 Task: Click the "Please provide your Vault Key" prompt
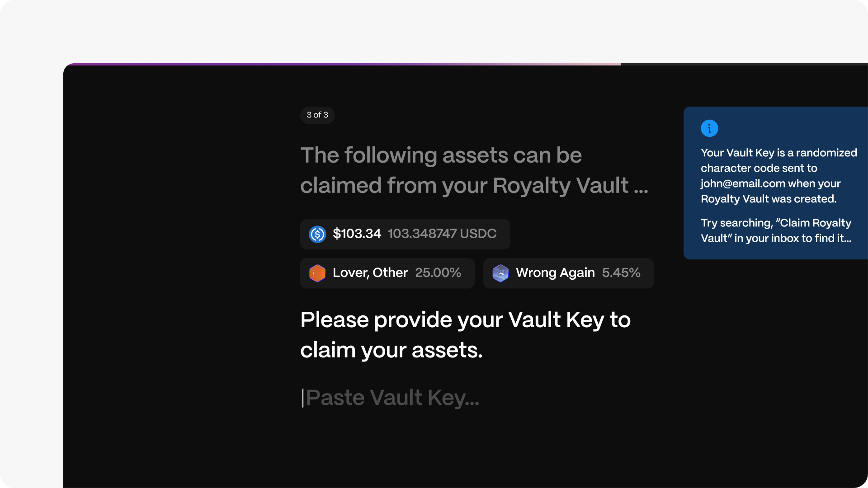[x=465, y=335]
